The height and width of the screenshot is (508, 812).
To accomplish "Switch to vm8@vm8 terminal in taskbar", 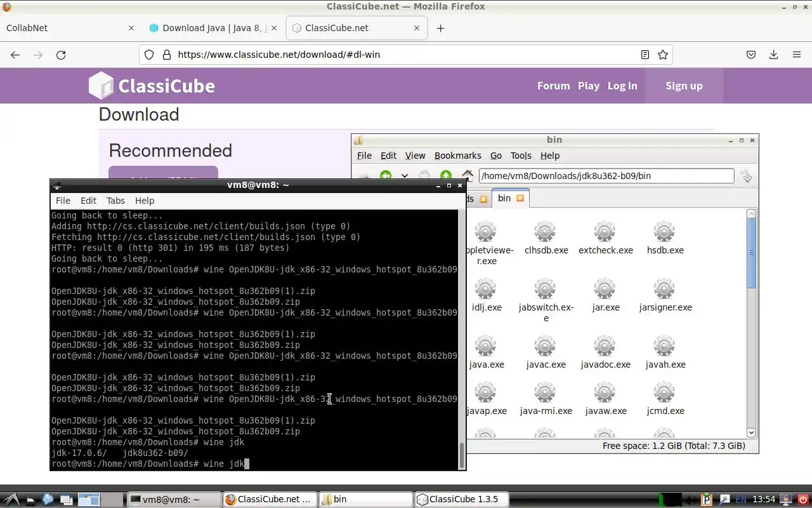I will [x=174, y=499].
